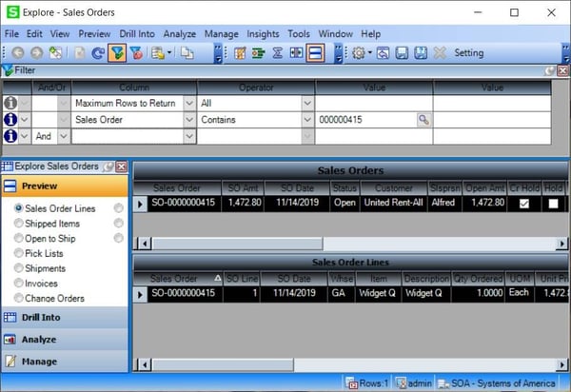This screenshot has width=571, height=392.
Task: Click the lookup magnifier in Value field
Action: (423, 120)
